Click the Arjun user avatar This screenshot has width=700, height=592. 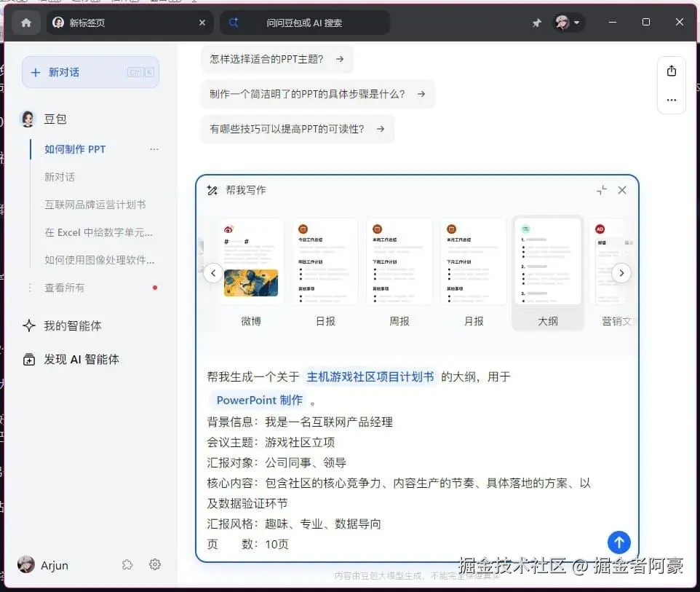(26, 565)
